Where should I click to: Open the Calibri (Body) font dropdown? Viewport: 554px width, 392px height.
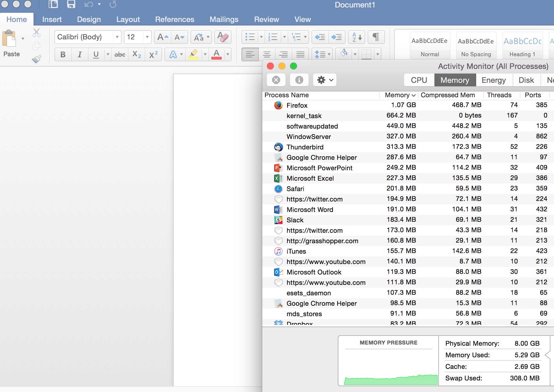click(x=117, y=37)
